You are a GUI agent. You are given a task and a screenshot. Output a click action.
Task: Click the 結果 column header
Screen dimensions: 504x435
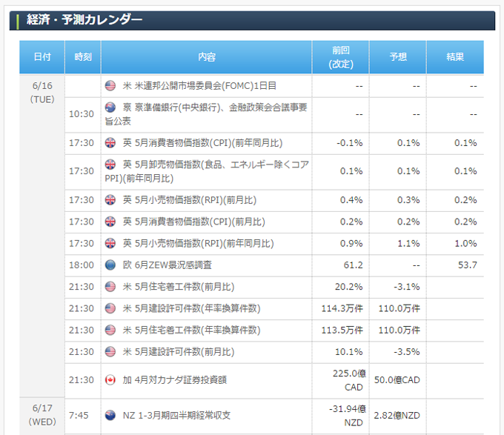pyautogui.click(x=455, y=57)
